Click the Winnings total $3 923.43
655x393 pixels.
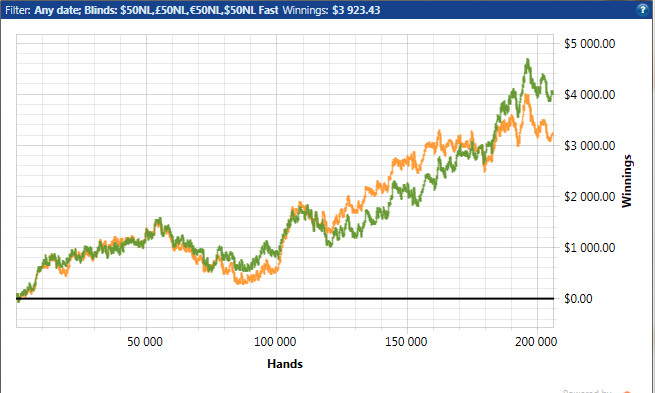pos(356,10)
